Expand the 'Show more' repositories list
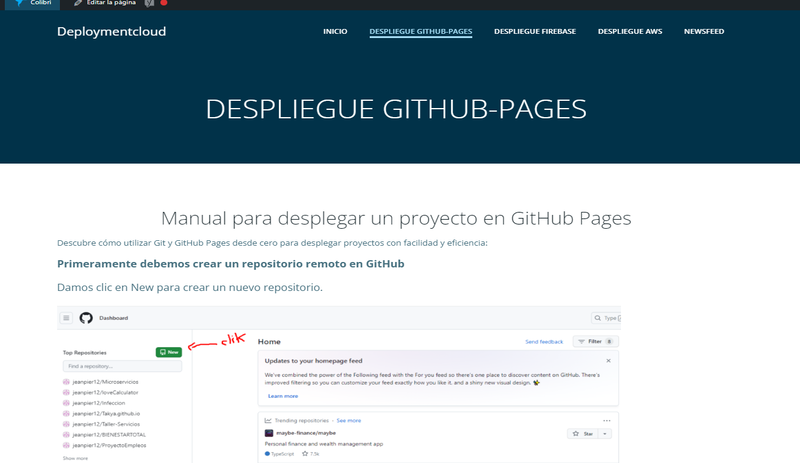The height and width of the screenshot is (463, 800). click(x=75, y=458)
